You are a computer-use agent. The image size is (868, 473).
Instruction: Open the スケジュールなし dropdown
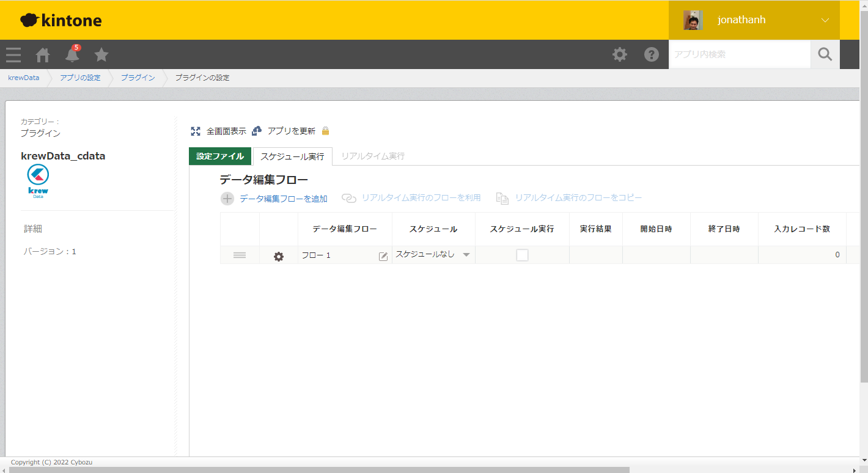tap(433, 255)
